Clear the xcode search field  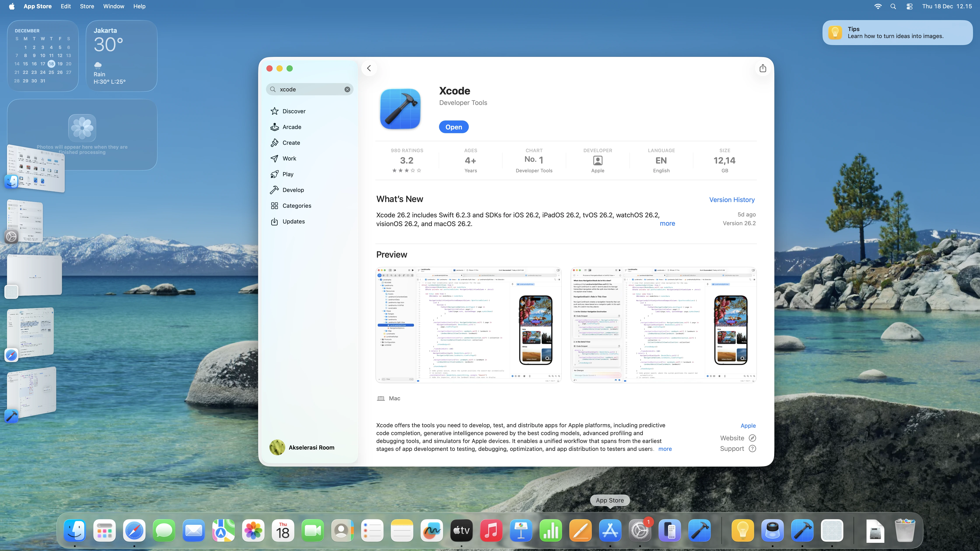(x=347, y=89)
